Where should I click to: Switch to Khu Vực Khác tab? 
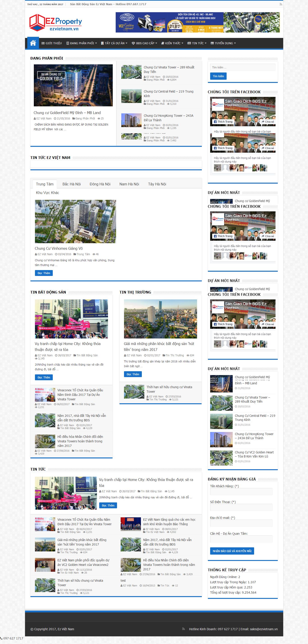point(47,192)
